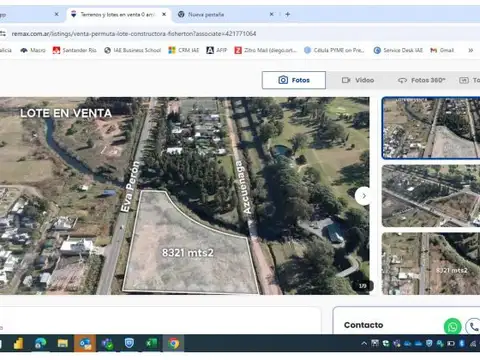
Task: Click the Bluetooth icon in system tray
Action: (462, 343)
